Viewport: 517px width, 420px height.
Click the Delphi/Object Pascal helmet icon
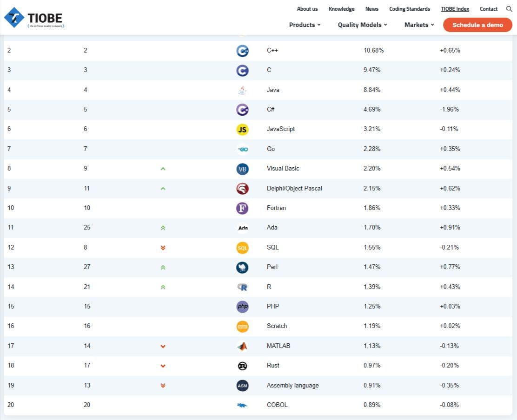(x=242, y=189)
